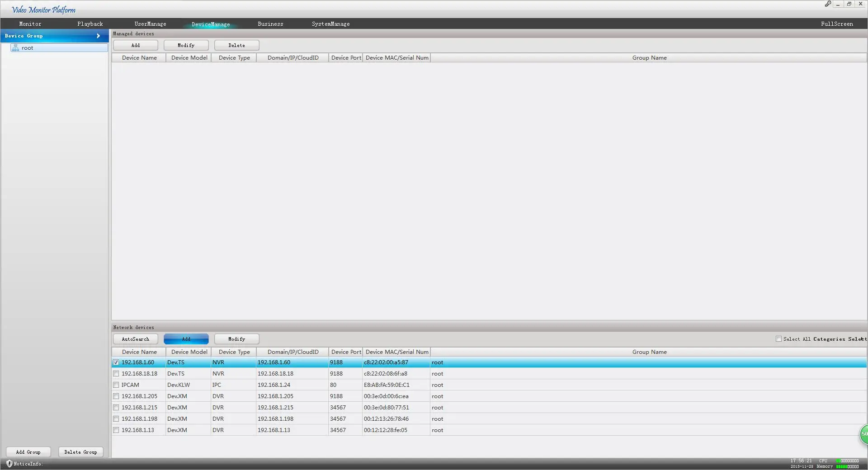Image resolution: width=868 pixels, height=470 pixels.
Task: Open the SystemManage tab
Action: (x=330, y=24)
